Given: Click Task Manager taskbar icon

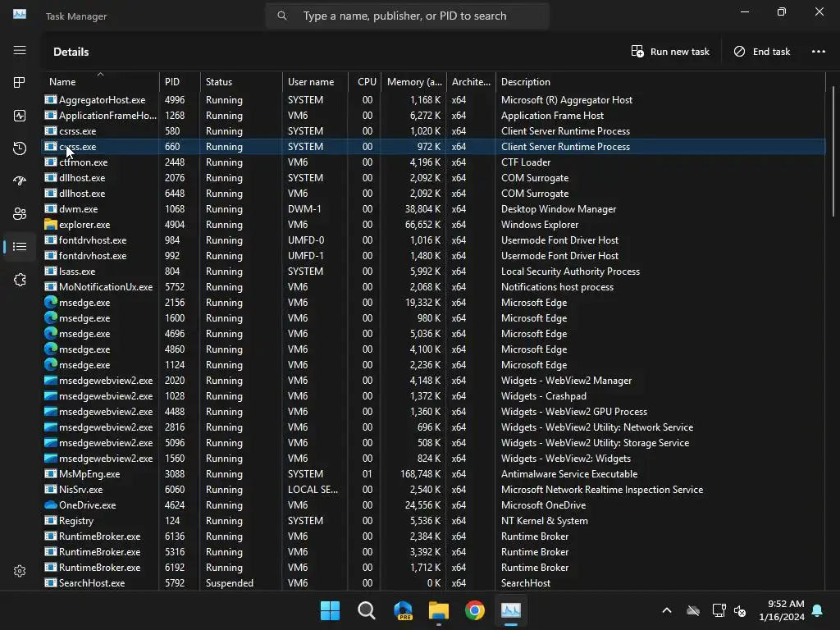Looking at the screenshot, I should coord(510,610).
